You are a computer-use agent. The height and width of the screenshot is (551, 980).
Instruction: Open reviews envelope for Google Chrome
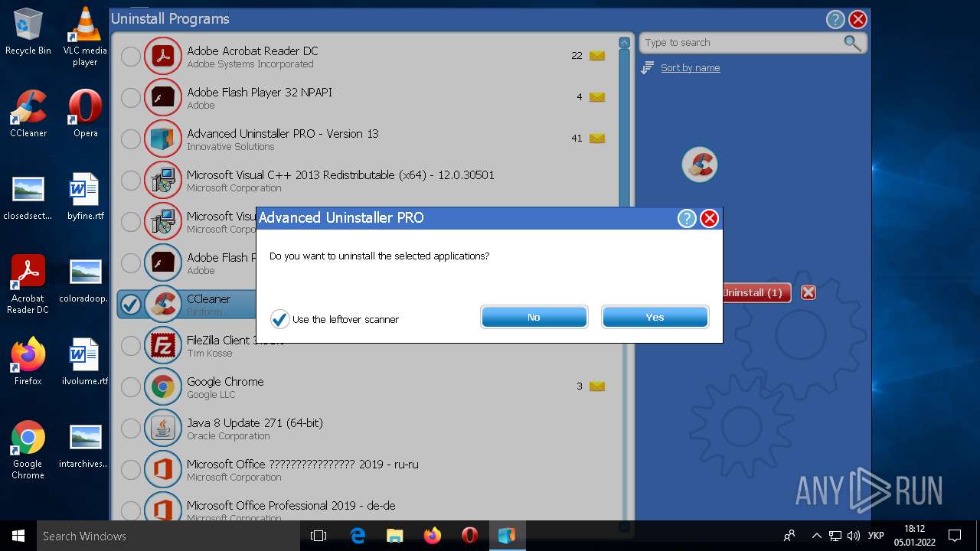pyautogui.click(x=597, y=386)
